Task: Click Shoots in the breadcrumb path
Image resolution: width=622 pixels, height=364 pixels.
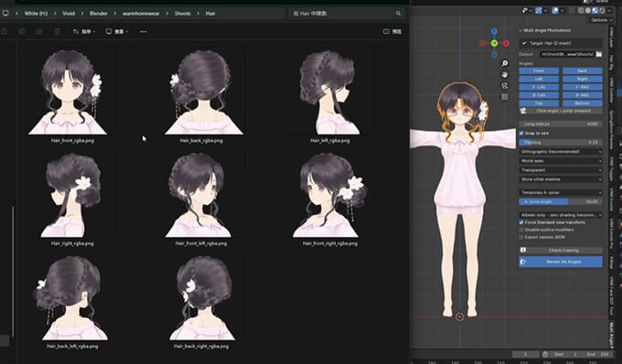Action: 182,14
